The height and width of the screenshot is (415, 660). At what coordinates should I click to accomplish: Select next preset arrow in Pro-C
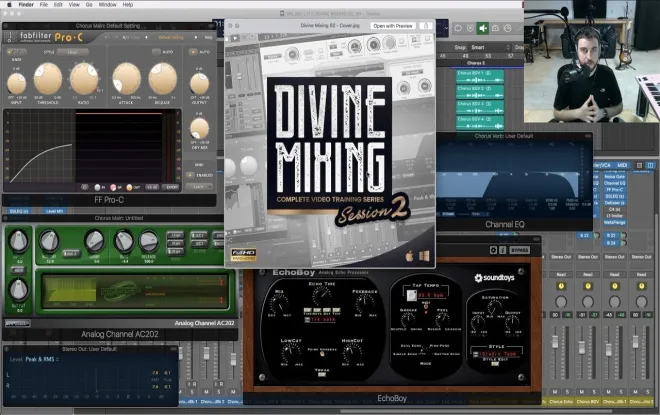pos(196,37)
